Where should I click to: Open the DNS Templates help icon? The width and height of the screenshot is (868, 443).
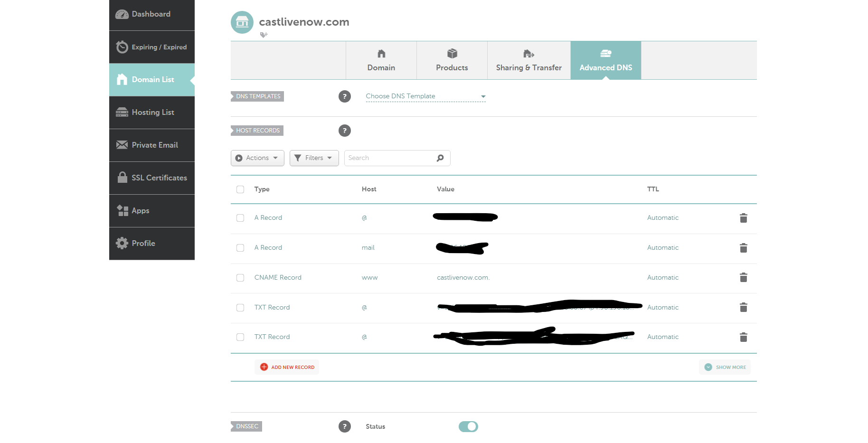(x=345, y=96)
